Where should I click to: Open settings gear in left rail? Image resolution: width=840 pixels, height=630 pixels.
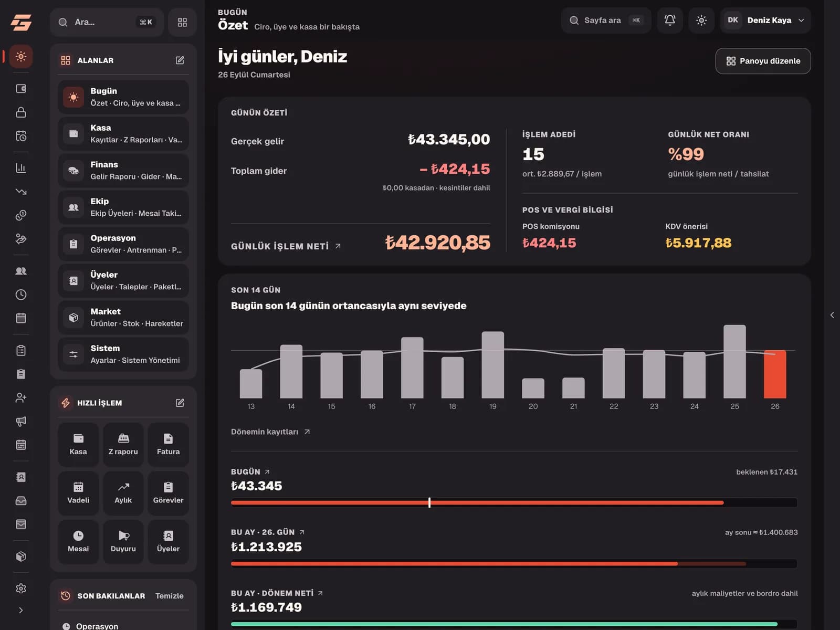tap(21, 589)
